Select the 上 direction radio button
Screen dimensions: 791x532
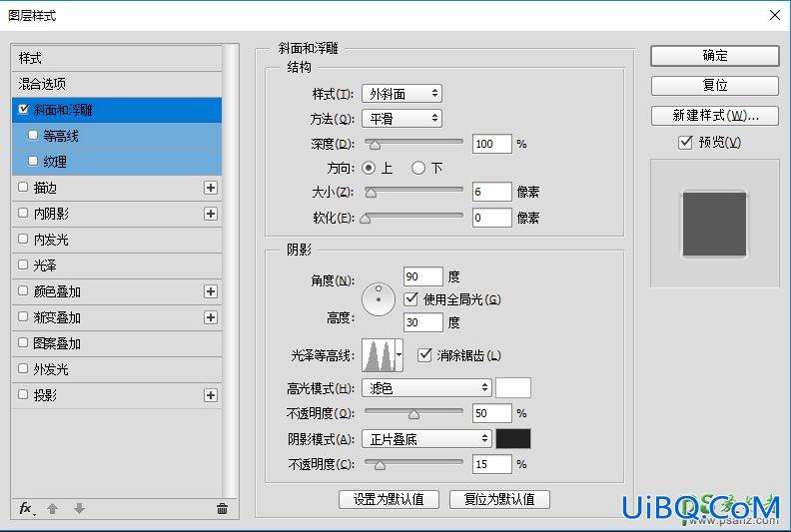(x=369, y=168)
